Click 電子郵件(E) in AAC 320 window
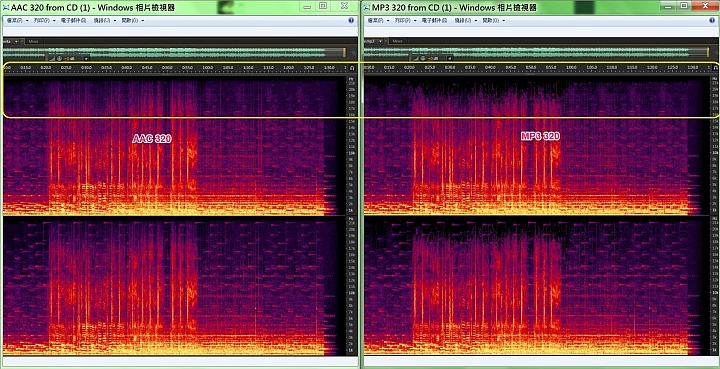 coord(73,21)
